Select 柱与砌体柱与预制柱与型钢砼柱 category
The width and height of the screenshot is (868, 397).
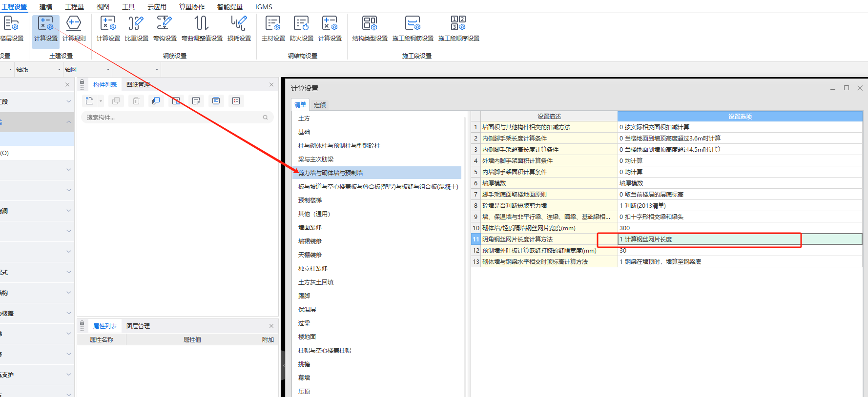pyautogui.click(x=339, y=146)
